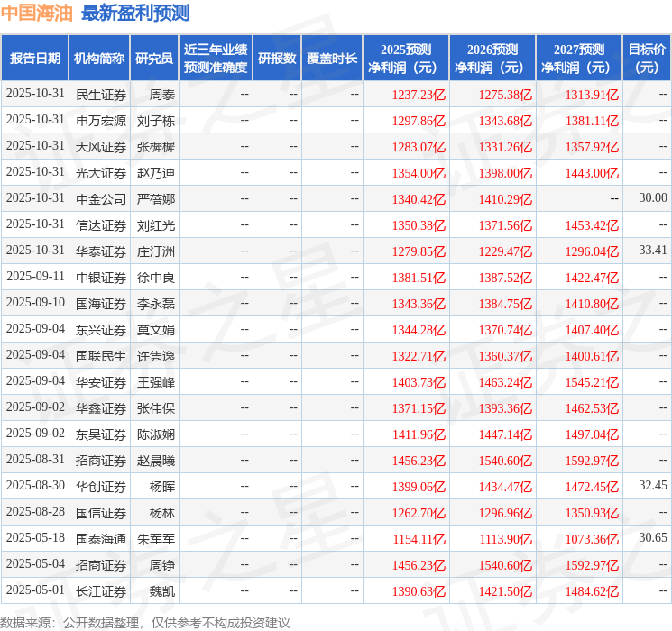Click 长江证券 institution cell
Image resolution: width=672 pixels, height=631 pixels.
[x=101, y=591]
